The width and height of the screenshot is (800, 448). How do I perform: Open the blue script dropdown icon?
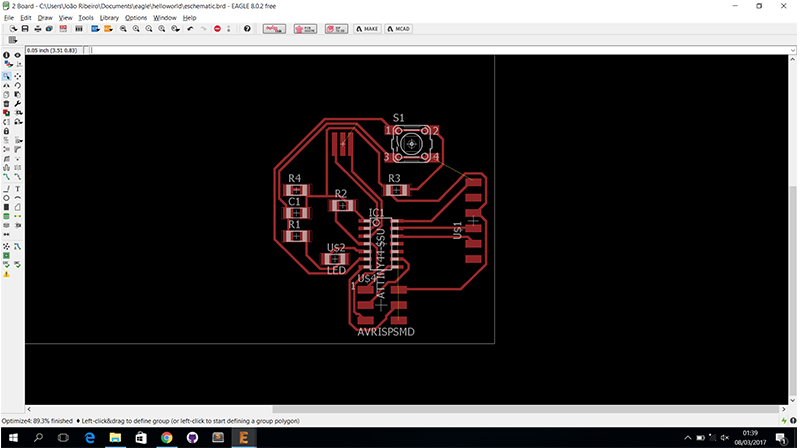click(95, 29)
